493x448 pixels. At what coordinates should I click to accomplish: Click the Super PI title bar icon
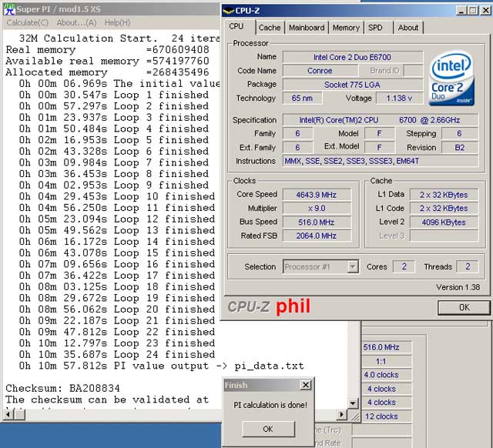point(9,9)
